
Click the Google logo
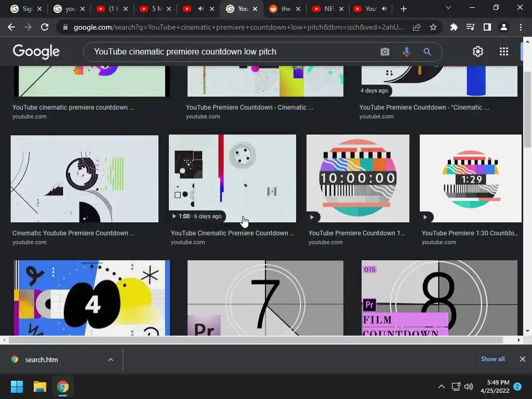coord(36,51)
